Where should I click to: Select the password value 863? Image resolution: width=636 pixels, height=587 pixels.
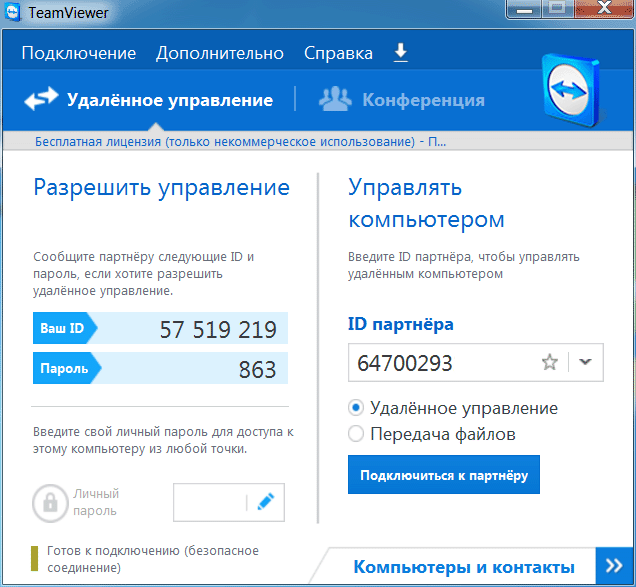coord(257,369)
